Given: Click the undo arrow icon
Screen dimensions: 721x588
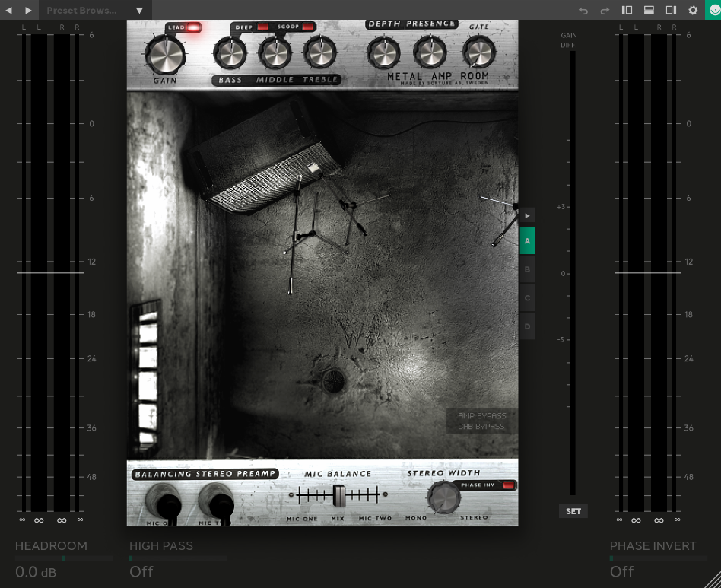Looking at the screenshot, I should coord(583,11).
